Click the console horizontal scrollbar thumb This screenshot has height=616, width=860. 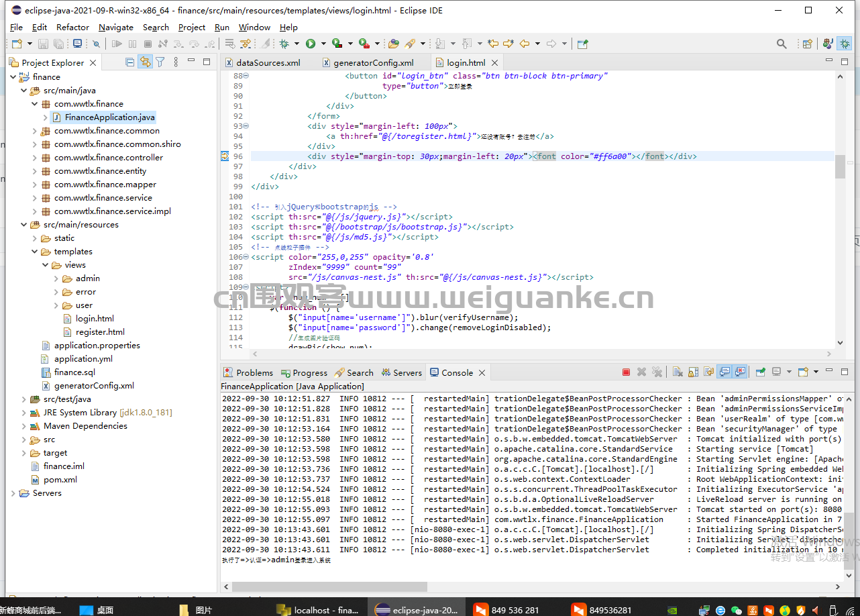point(328,586)
